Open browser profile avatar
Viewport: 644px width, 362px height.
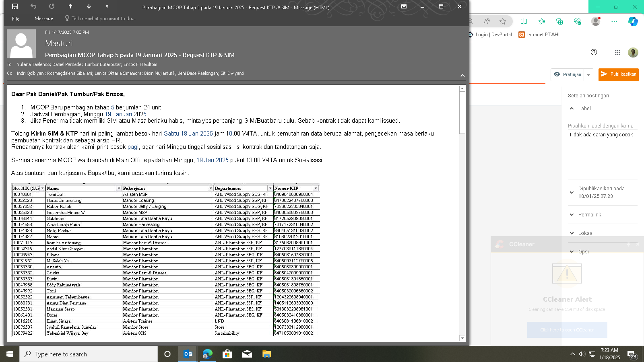click(596, 21)
